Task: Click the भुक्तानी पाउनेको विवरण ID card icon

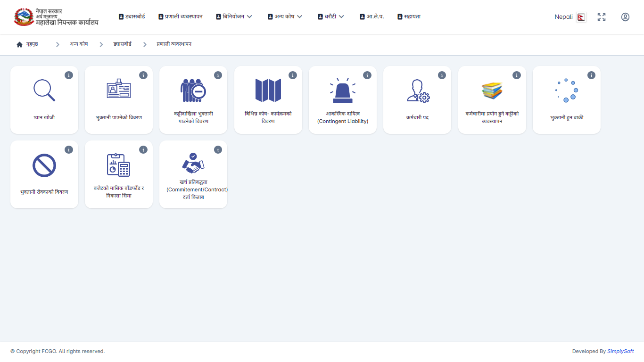Action: [118, 89]
